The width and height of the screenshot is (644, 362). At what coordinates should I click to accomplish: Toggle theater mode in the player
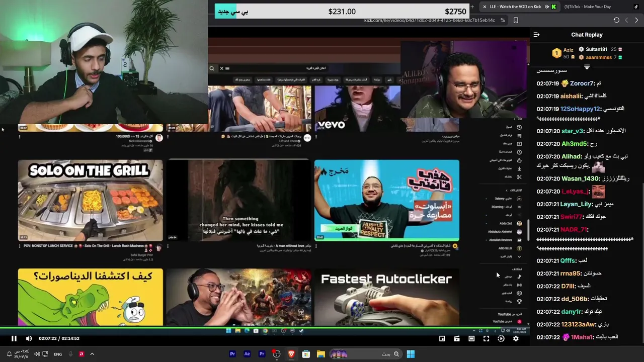coord(471,338)
